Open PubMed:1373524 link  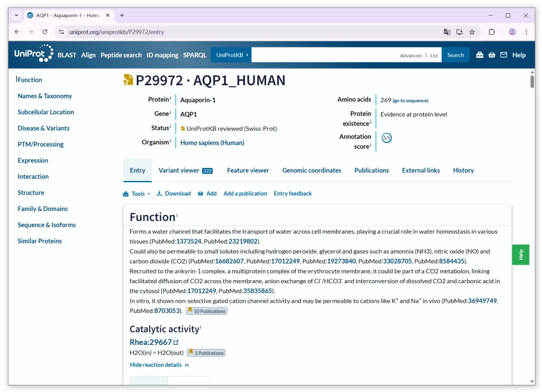point(189,242)
